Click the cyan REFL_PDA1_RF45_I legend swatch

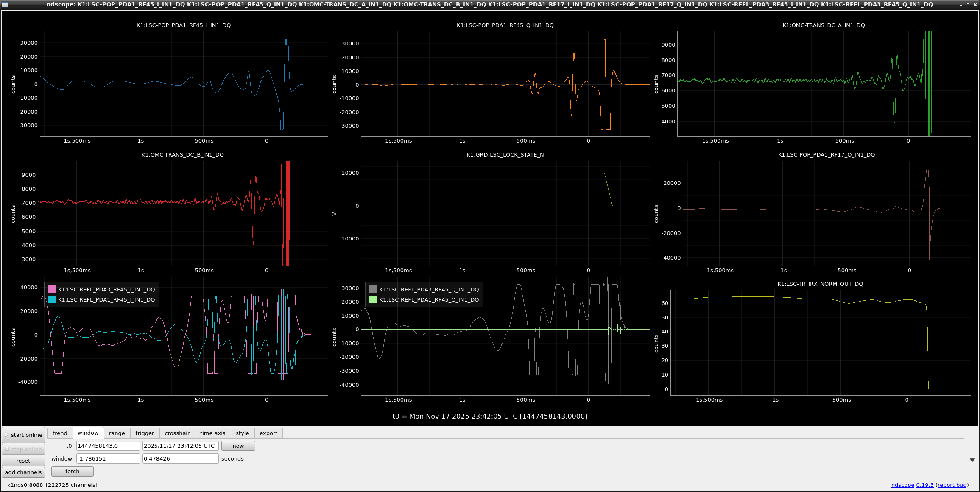[52, 299]
